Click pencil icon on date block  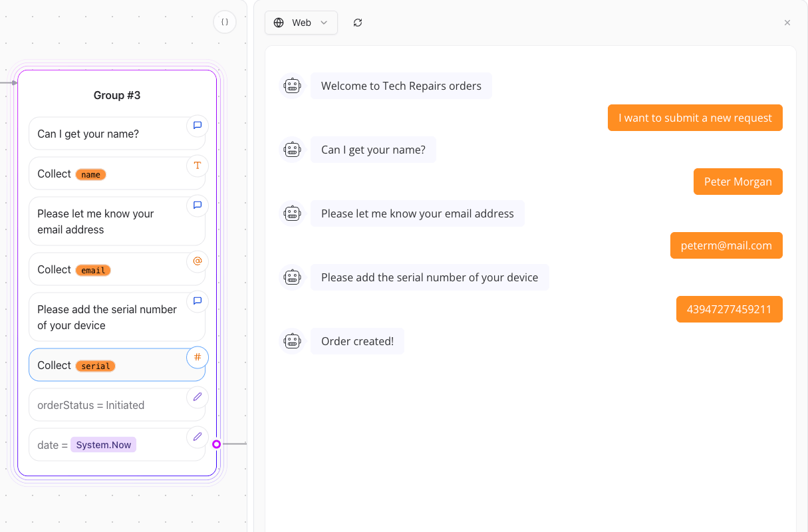point(198,437)
